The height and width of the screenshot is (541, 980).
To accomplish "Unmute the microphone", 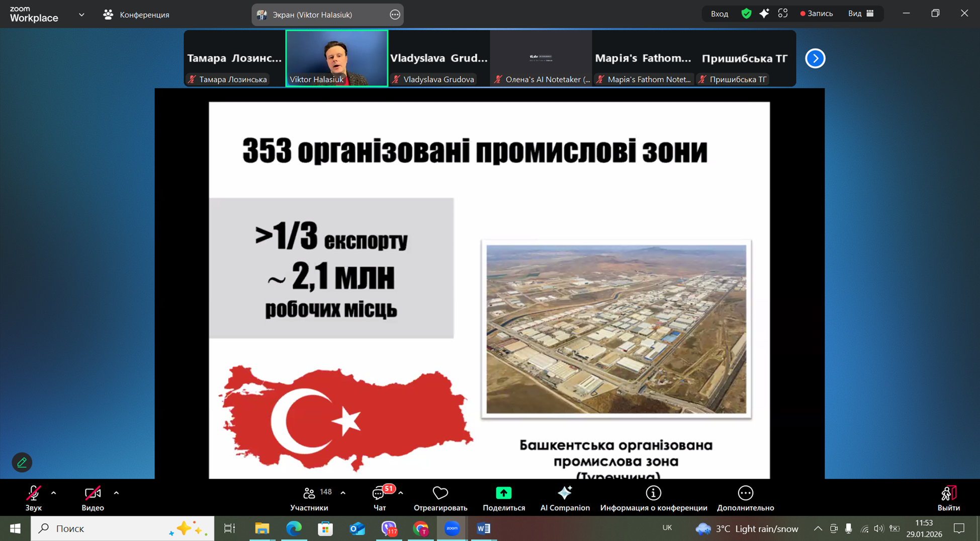I will click(x=33, y=493).
